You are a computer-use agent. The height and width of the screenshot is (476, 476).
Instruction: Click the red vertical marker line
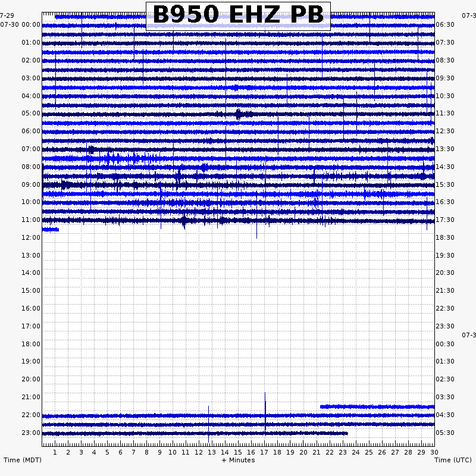coord(265,187)
